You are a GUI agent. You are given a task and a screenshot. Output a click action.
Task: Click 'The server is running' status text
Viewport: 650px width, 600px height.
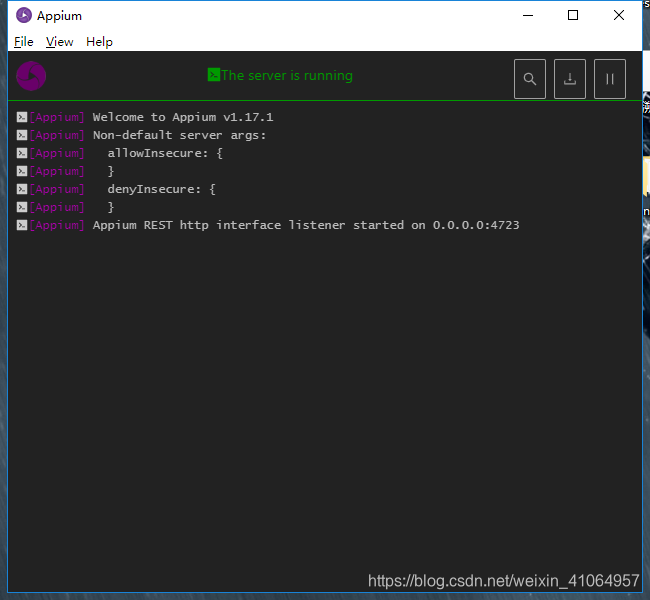click(x=287, y=75)
